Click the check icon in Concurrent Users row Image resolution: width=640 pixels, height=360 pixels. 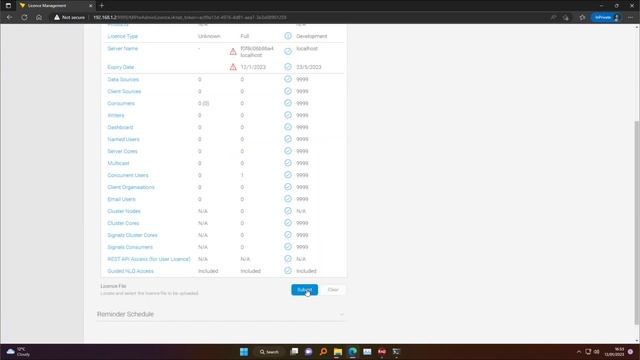coord(288,175)
